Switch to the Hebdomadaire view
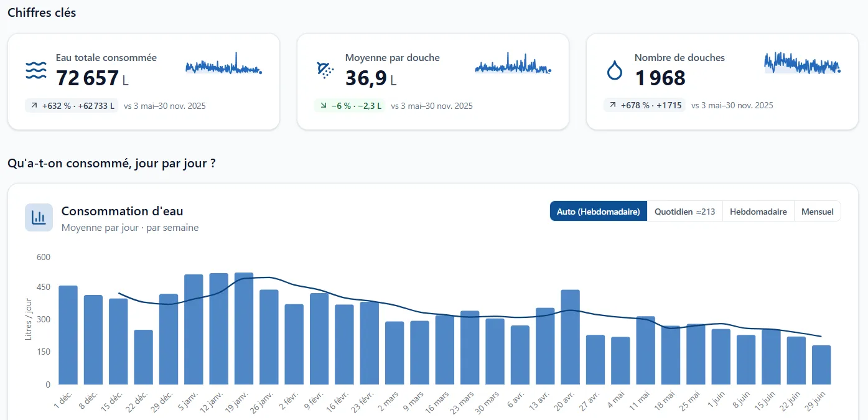868x420 pixels. point(758,212)
